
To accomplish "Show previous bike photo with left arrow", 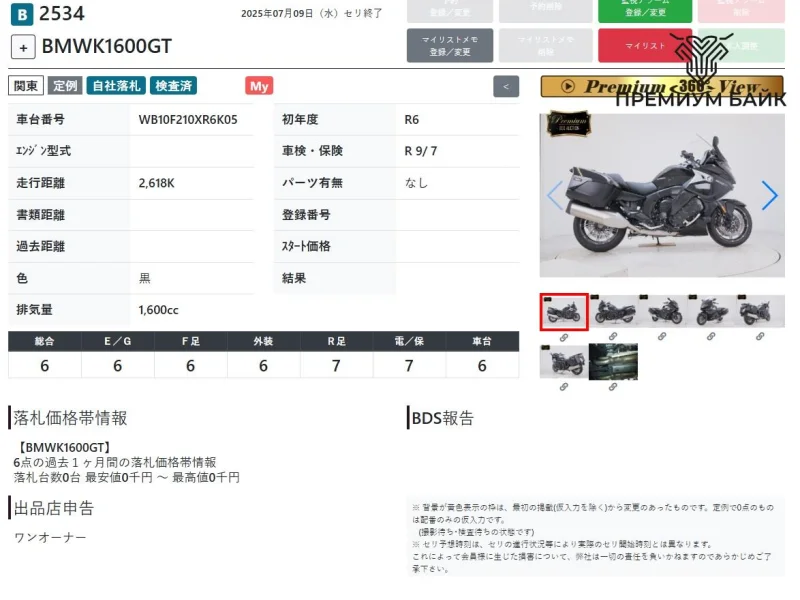I will pos(555,196).
